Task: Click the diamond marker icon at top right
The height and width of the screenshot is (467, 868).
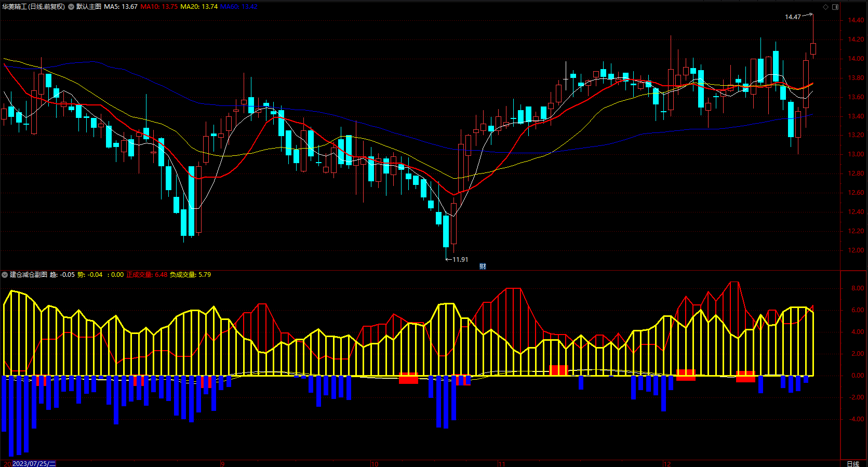Action: pos(825,7)
